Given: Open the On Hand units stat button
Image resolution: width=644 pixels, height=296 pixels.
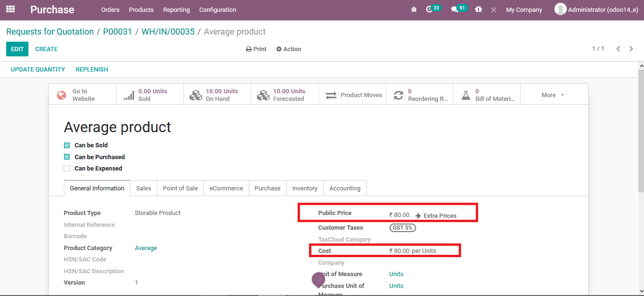Looking at the screenshot, I should pyautogui.click(x=217, y=95).
